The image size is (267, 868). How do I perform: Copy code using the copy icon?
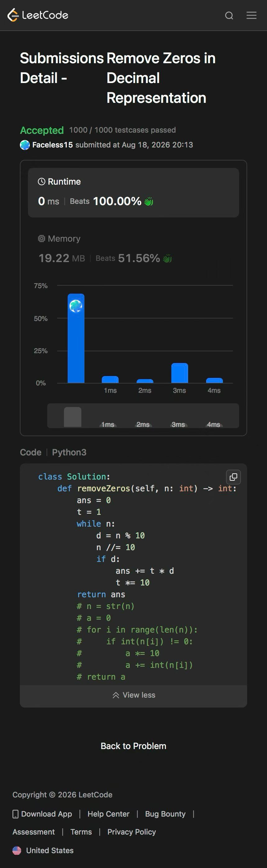point(233,477)
